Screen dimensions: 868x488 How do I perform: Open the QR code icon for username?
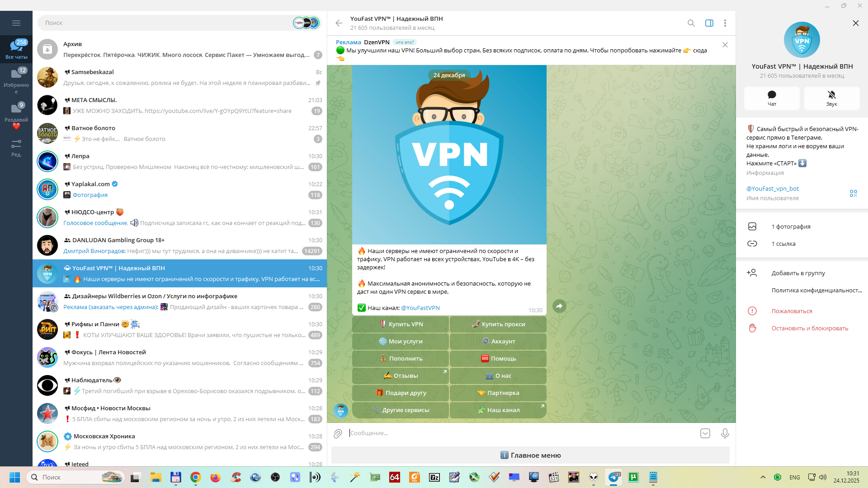click(x=853, y=193)
